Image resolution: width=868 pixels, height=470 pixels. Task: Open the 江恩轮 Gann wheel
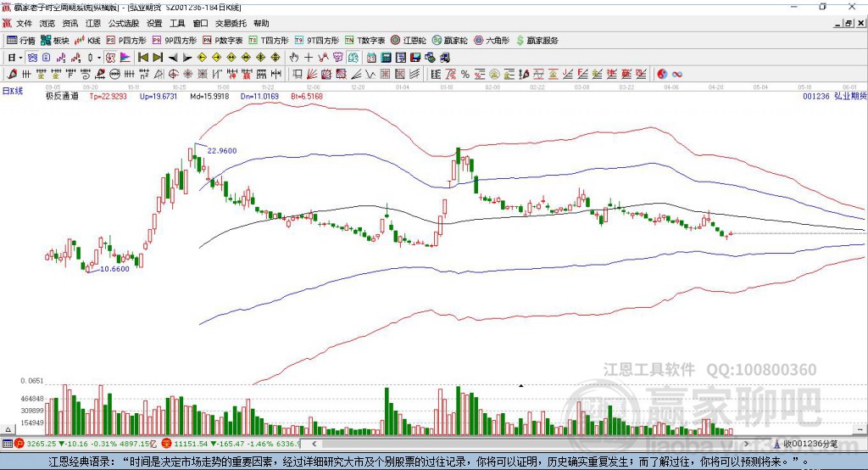409,41
